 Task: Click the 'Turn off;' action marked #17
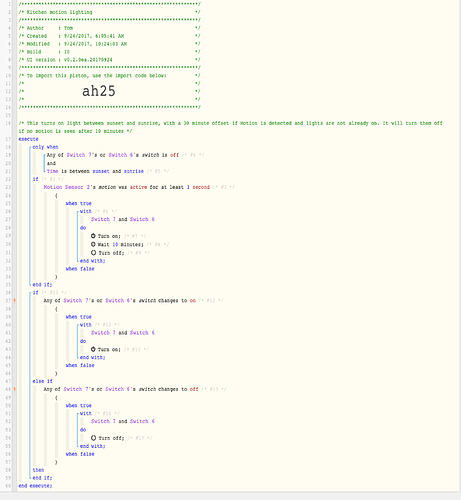[111, 438]
